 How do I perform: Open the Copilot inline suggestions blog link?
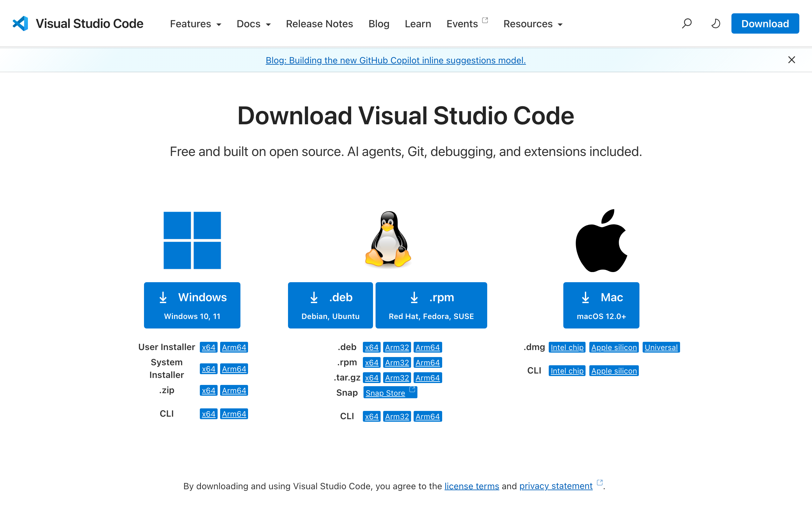(x=396, y=60)
